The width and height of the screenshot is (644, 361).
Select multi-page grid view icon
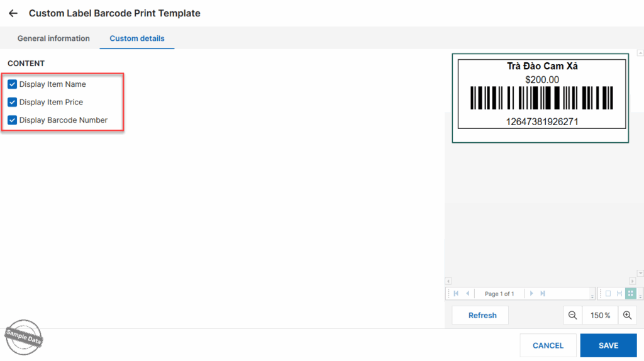coord(630,294)
